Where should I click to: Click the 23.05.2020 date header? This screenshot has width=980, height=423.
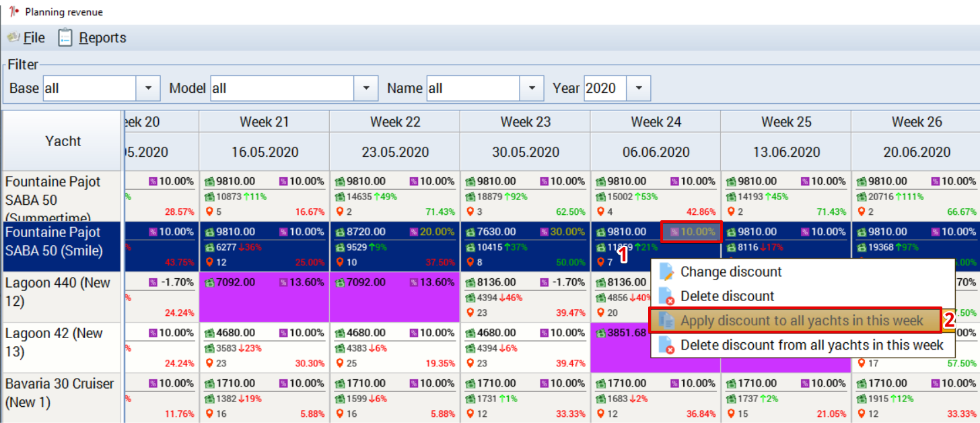point(395,152)
